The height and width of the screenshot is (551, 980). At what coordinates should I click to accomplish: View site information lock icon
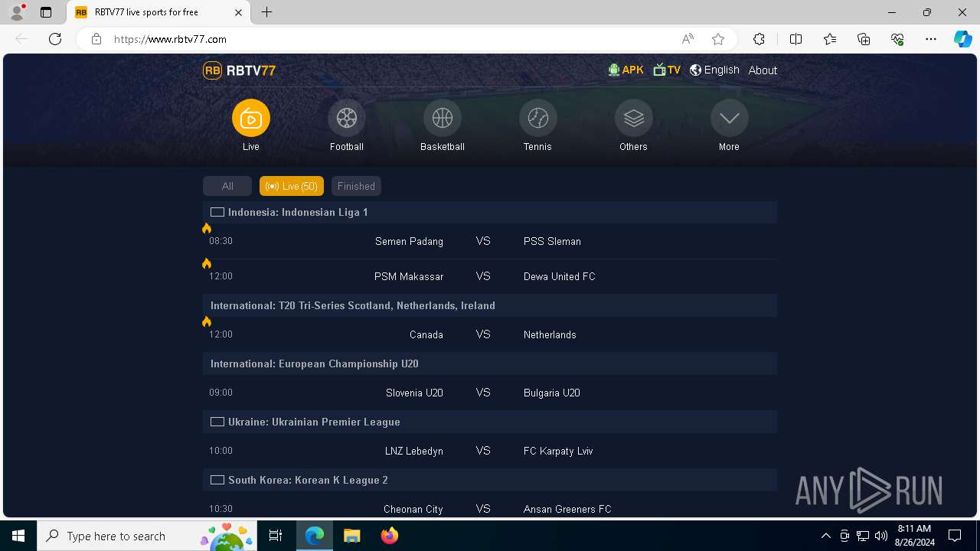[96, 39]
